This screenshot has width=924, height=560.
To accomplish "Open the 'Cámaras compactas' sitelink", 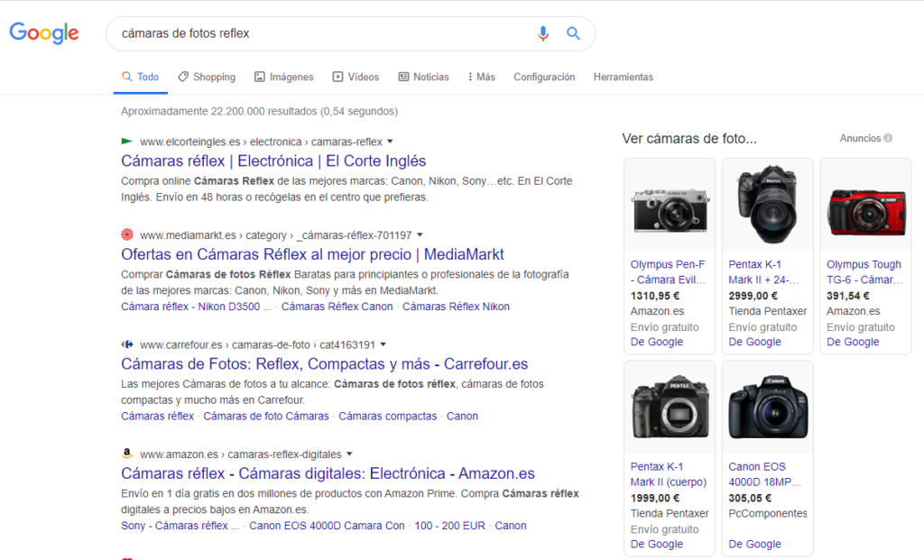I will [x=387, y=416].
